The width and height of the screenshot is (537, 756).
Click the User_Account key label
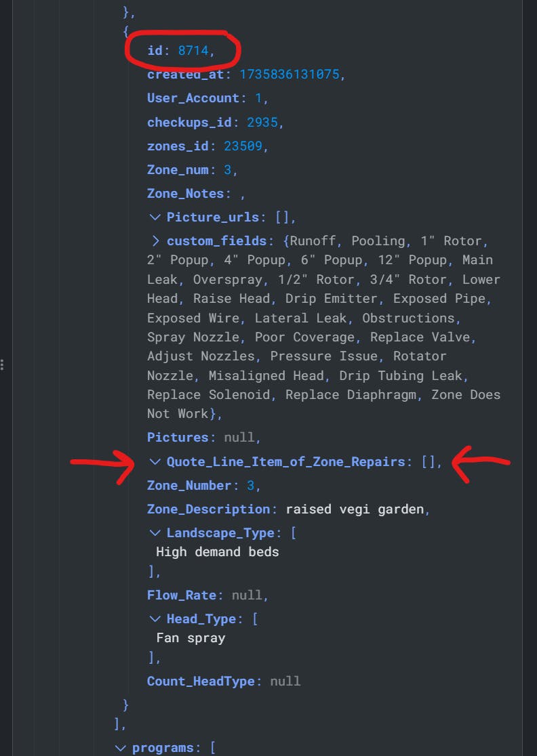(x=193, y=98)
